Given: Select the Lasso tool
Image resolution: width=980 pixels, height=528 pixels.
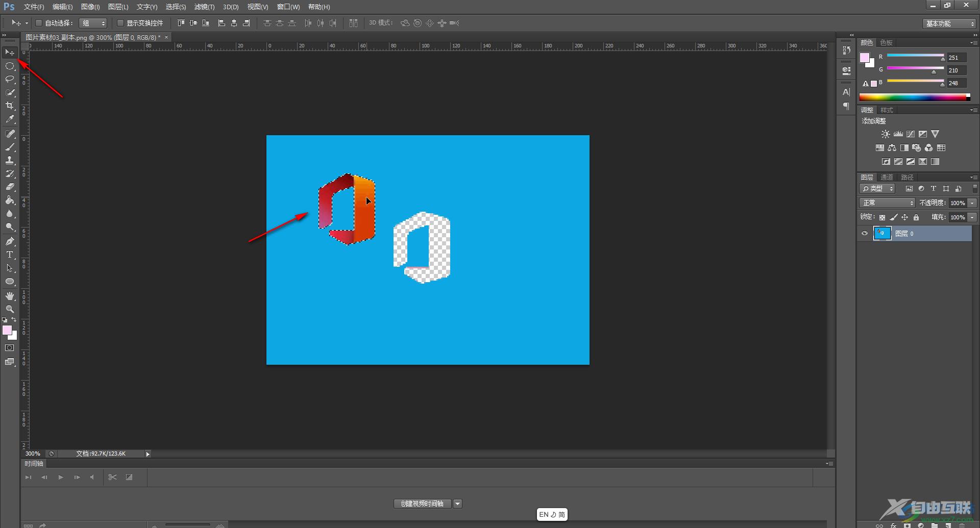Looking at the screenshot, I should pyautogui.click(x=10, y=79).
